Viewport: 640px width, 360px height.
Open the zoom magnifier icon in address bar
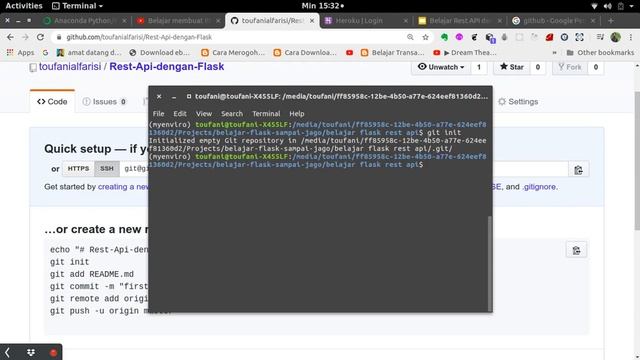tap(410, 37)
